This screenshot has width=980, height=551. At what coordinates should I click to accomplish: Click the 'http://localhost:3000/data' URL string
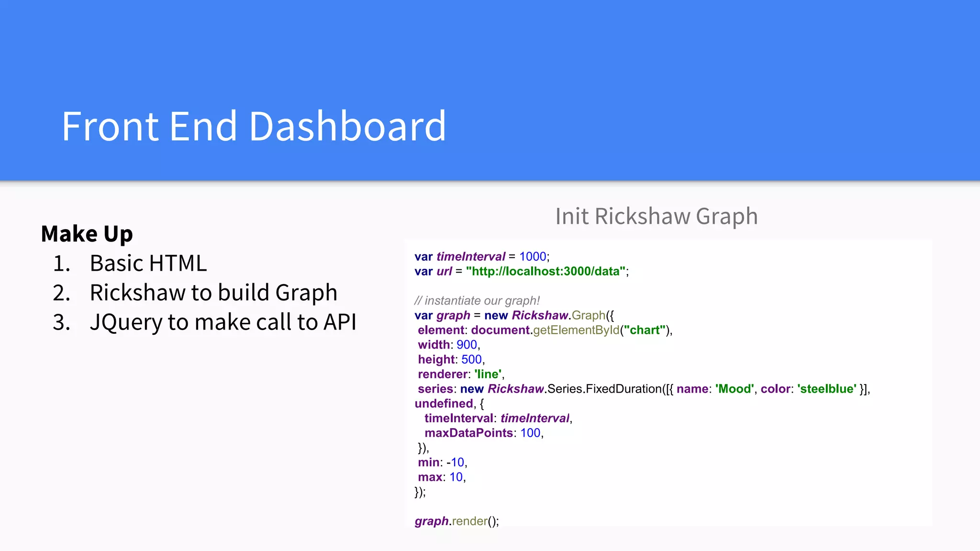(546, 271)
